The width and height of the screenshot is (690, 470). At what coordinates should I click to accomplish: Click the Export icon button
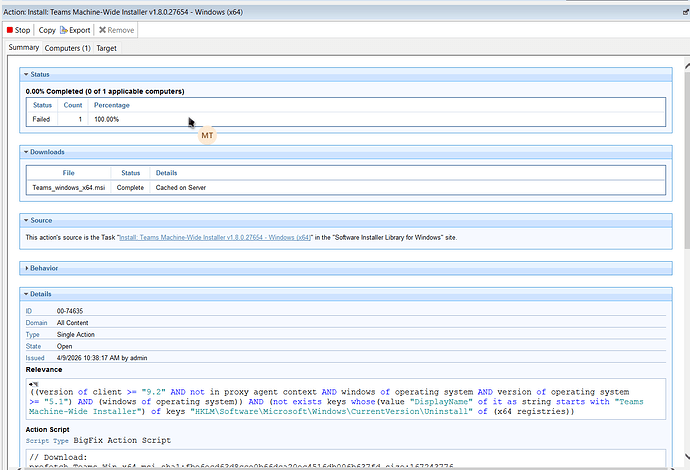[x=75, y=30]
